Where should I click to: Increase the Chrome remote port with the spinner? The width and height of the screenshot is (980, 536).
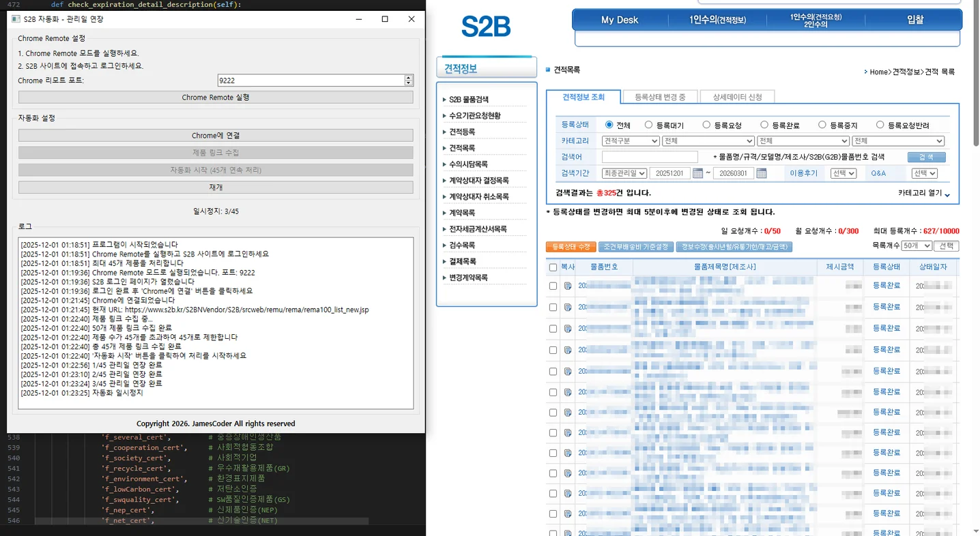(x=409, y=78)
